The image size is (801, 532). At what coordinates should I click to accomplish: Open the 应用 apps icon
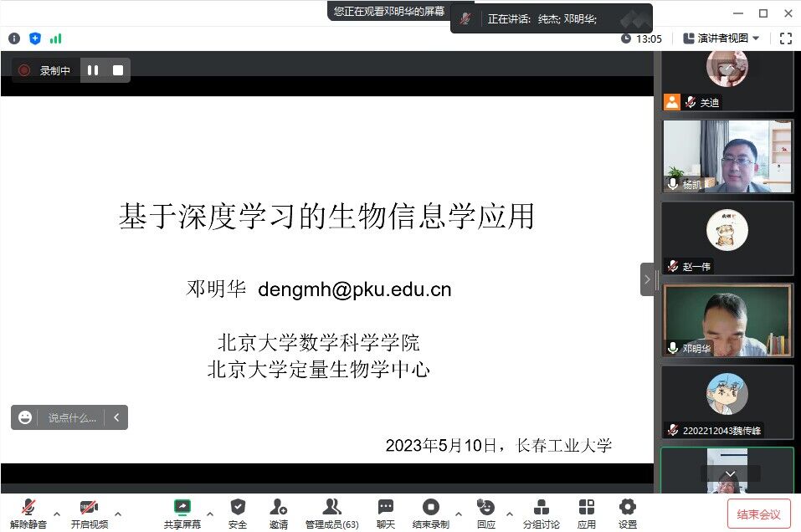[x=587, y=508]
